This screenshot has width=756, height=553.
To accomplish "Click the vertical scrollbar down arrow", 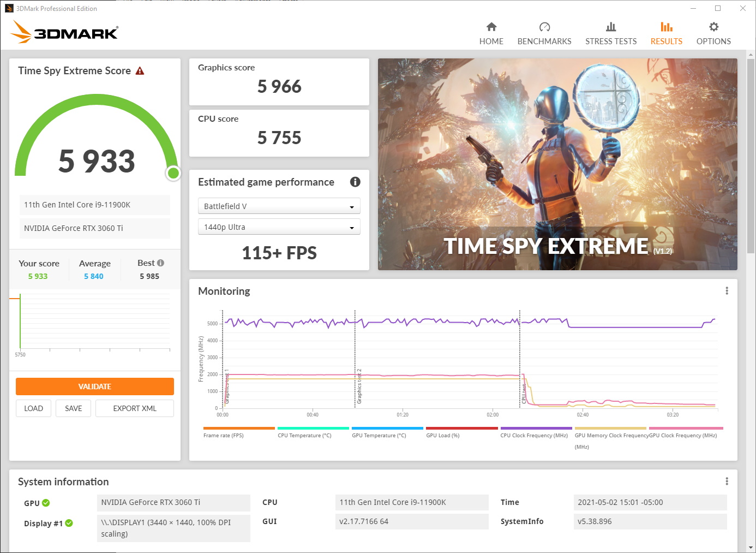I will tap(751, 547).
